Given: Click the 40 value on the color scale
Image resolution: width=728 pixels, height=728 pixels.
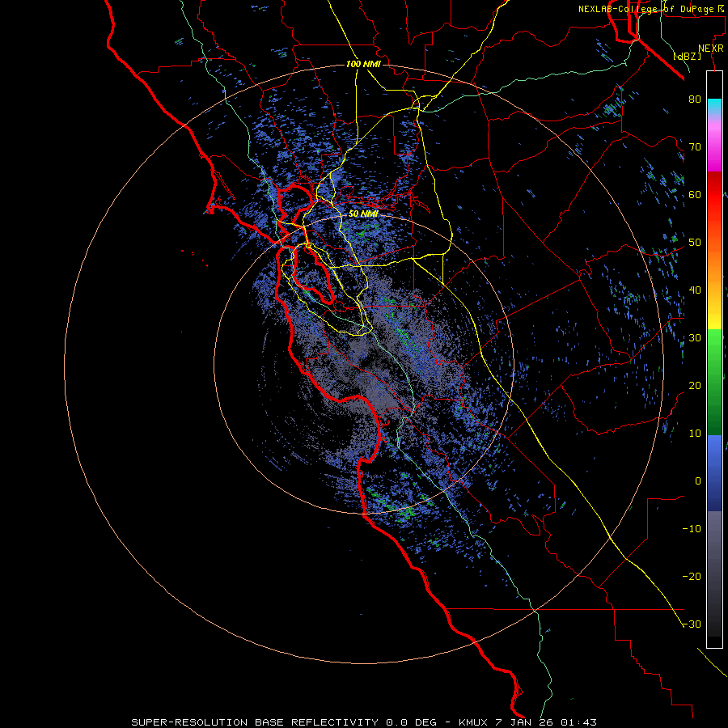Looking at the screenshot, I should pyautogui.click(x=695, y=290).
